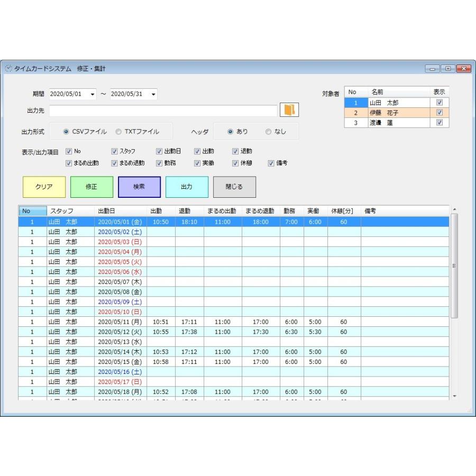This screenshot has height=476, width=476.
Task: Click the timecard app clock icon in title bar
Action: pos(8,68)
